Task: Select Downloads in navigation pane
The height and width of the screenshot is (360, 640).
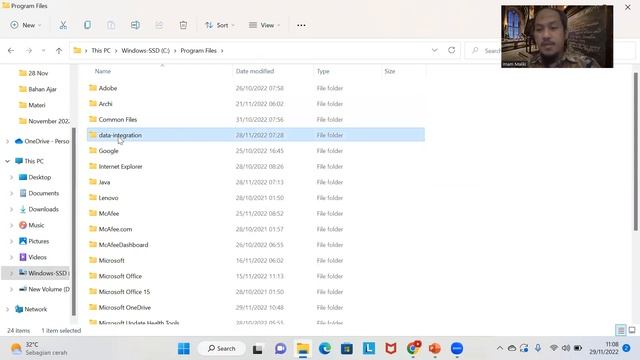Action: [43, 209]
